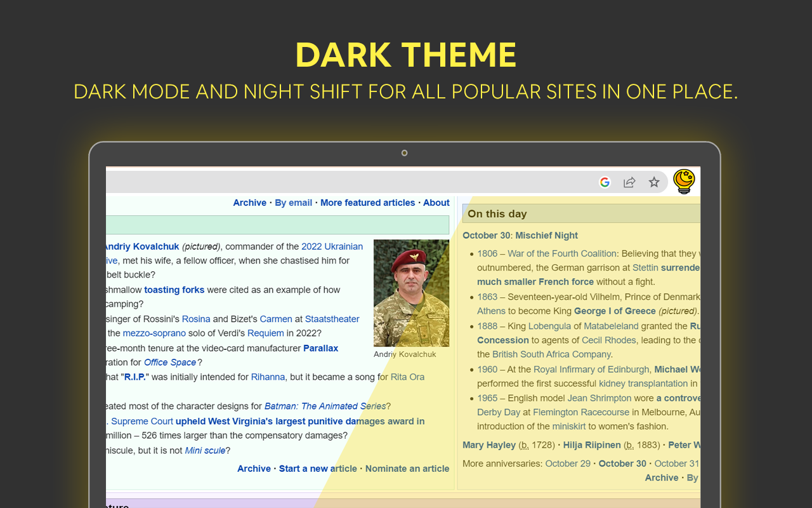
Task: Open the Rihanna link
Action: pyautogui.click(x=269, y=377)
